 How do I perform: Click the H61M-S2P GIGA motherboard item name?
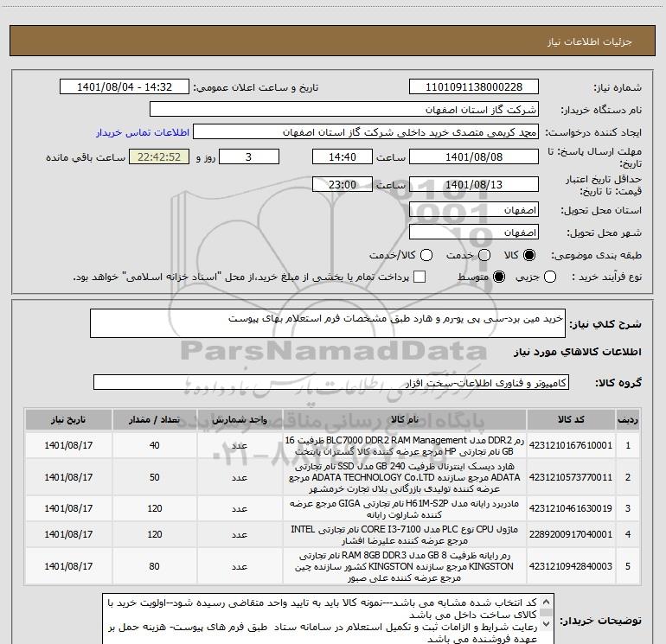(x=405, y=508)
